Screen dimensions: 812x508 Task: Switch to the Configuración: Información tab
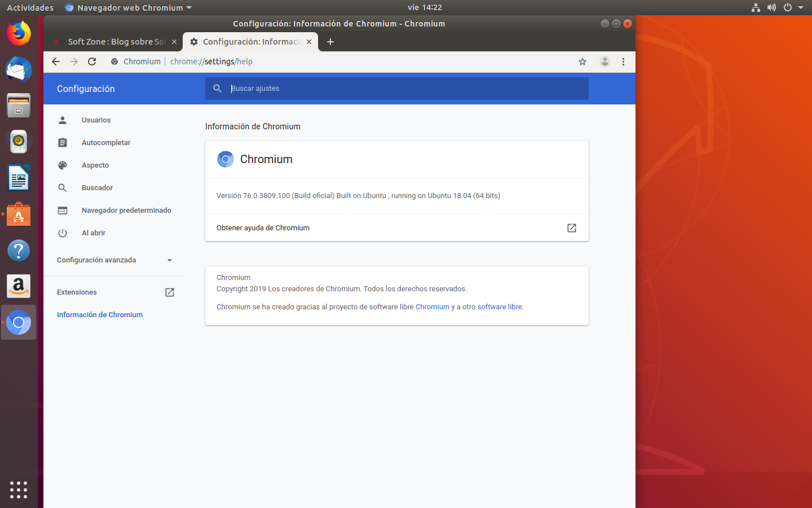250,42
